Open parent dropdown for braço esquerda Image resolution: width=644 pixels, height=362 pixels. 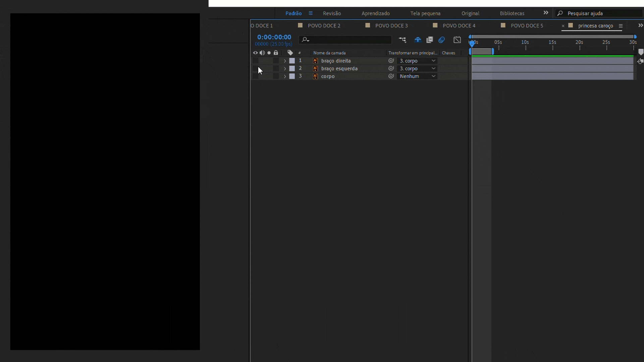[417, 68]
